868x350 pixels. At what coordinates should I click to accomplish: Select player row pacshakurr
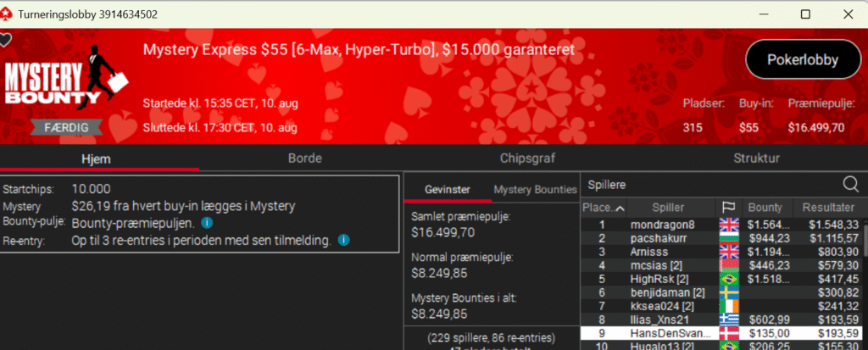[721, 238]
